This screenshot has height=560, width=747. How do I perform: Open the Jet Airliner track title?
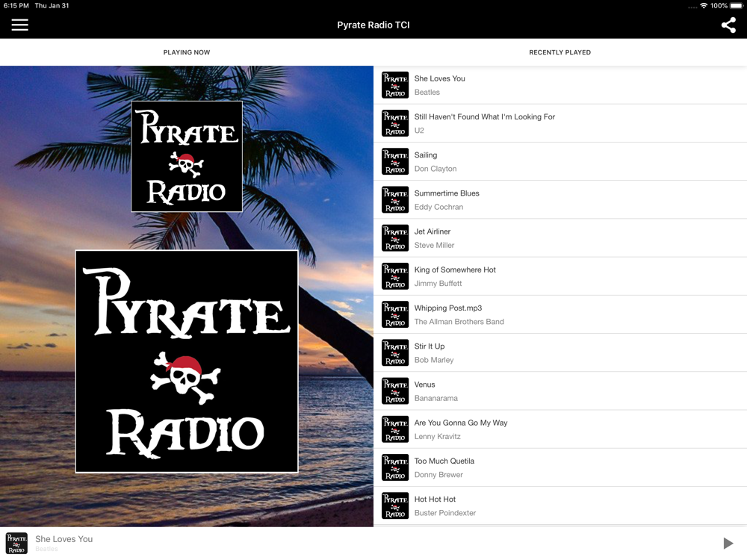tap(432, 231)
